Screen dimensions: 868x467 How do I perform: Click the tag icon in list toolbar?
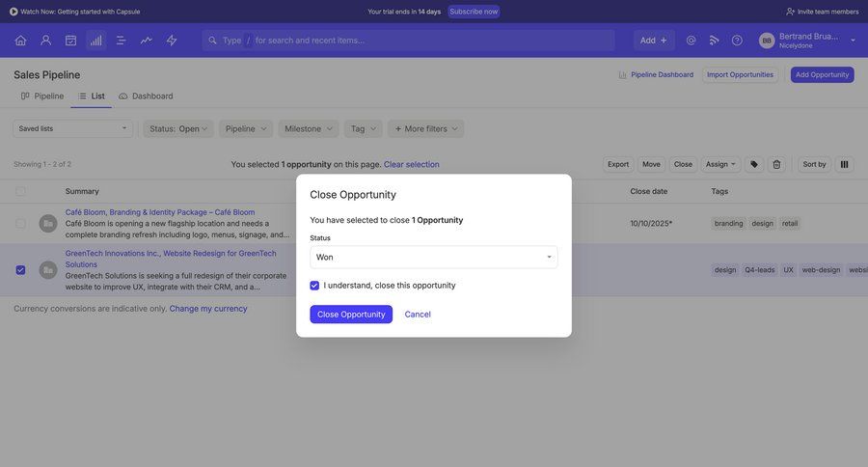click(754, 164)
